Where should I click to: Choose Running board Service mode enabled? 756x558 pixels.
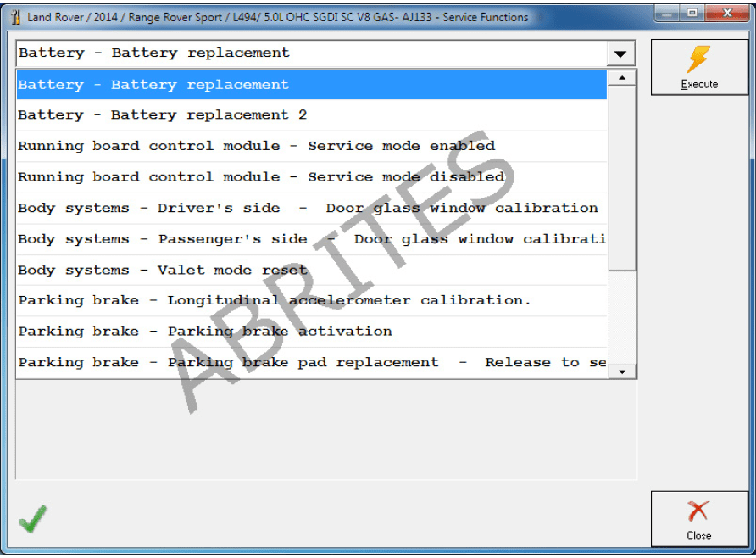(310, 146)
